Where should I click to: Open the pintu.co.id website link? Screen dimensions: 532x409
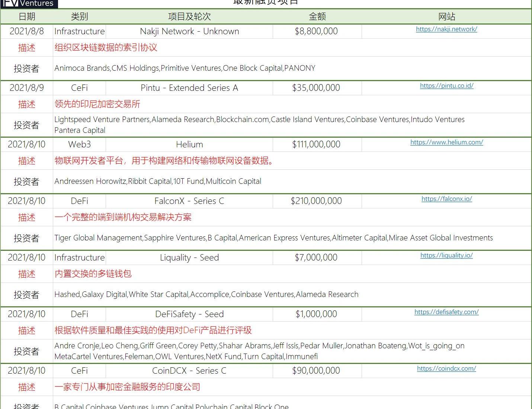click(x=446, y=86)
